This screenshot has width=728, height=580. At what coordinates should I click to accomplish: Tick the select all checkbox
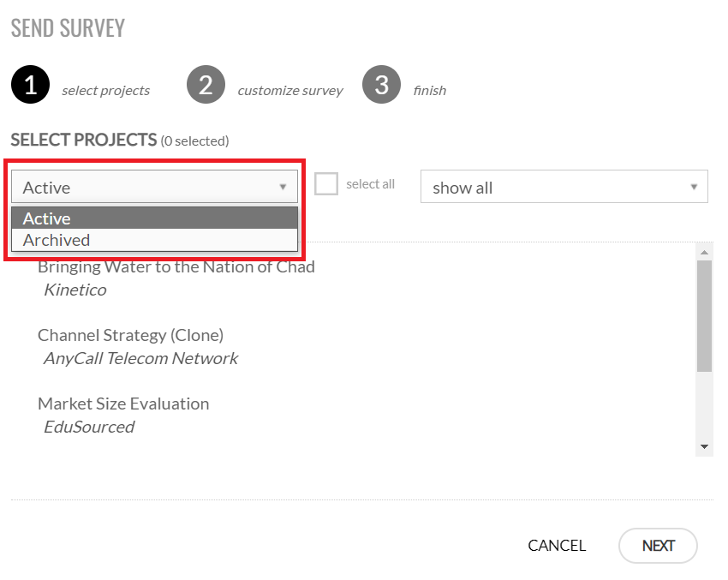(x=326, y=184)
